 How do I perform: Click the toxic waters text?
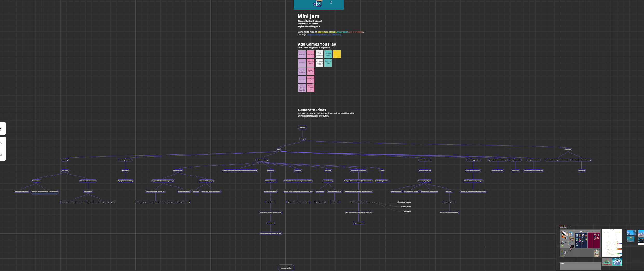[x=406, y=207]
